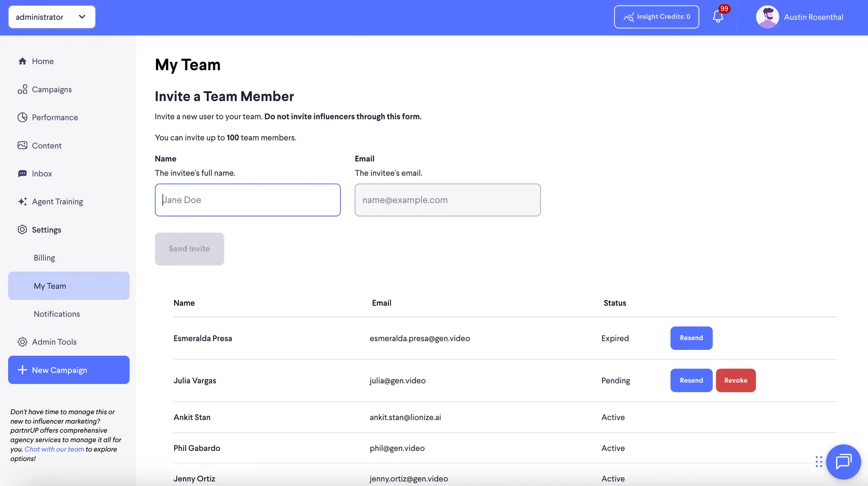Open Campaigns via its sidebar icon
868x486 pixels.
point(22,89)
